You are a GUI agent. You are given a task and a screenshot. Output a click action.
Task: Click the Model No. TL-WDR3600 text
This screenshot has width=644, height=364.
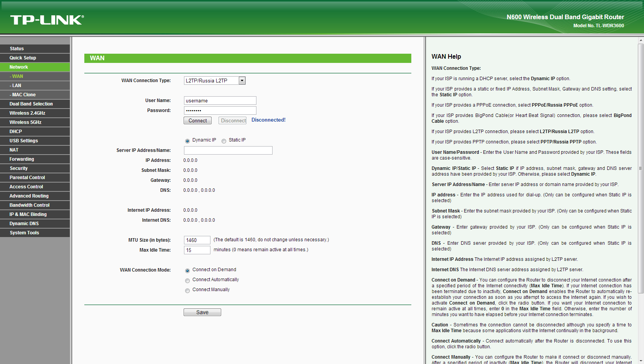point(599,26)
